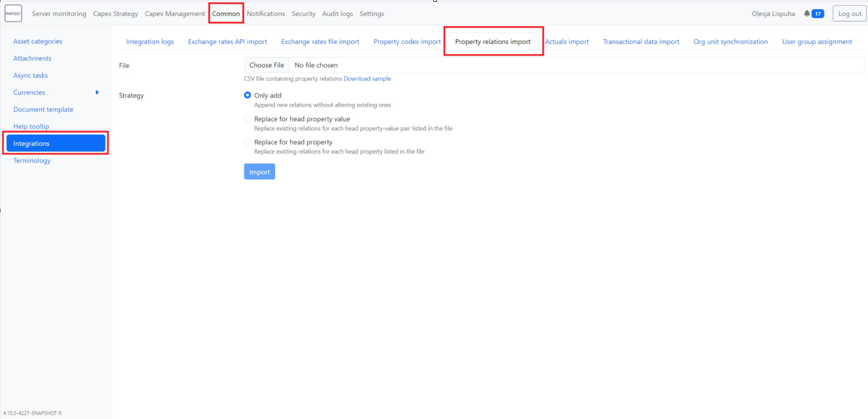Click the Common menu item
Image resolution: width=868 pixels, height=419 pixels.
(x=226, y=14)
